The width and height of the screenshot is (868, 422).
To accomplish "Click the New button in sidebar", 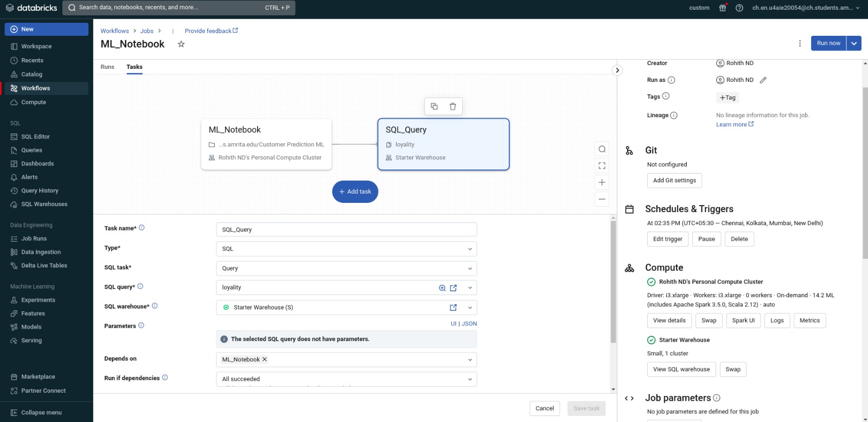I will [46, 29].
